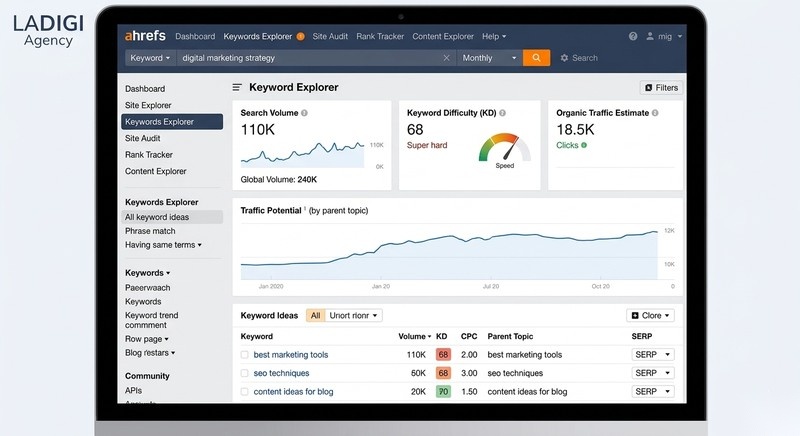This screenshot has width=800, height=436.
Task: Open the content ideas for blog keyword link
Action: (293, 392)
